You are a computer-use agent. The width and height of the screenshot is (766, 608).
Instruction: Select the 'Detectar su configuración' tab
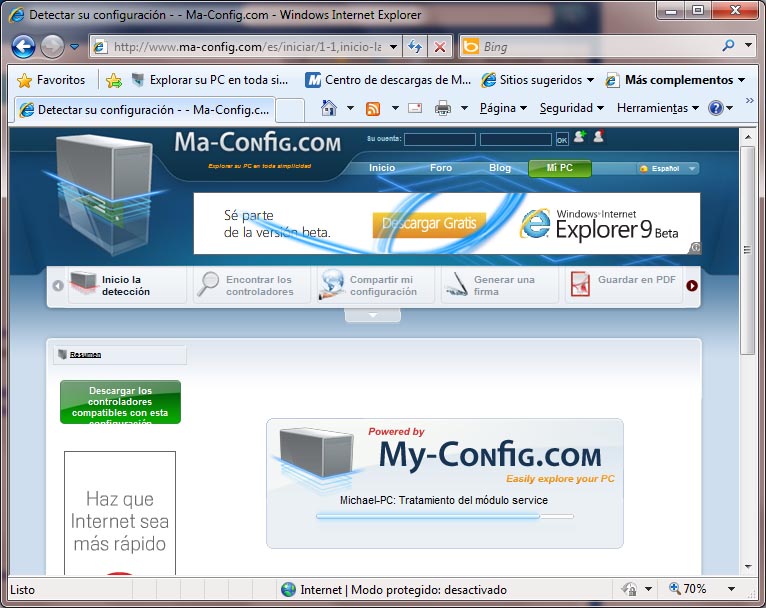[x=145, y=110]
